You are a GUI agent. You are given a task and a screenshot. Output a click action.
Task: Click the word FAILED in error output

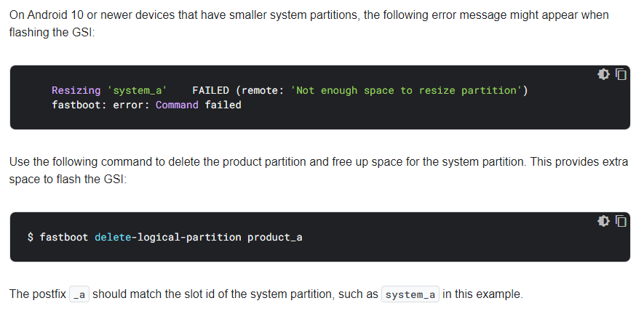point(211,90)
